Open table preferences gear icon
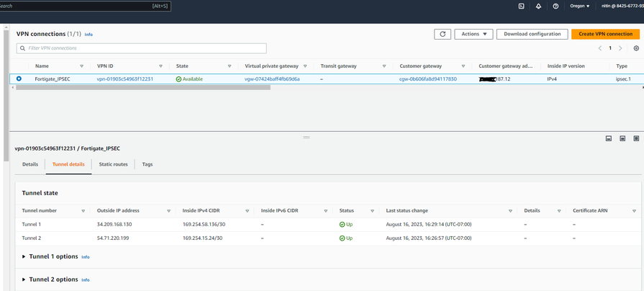This screenshot has height=291, width=644. tap(636, 48)
